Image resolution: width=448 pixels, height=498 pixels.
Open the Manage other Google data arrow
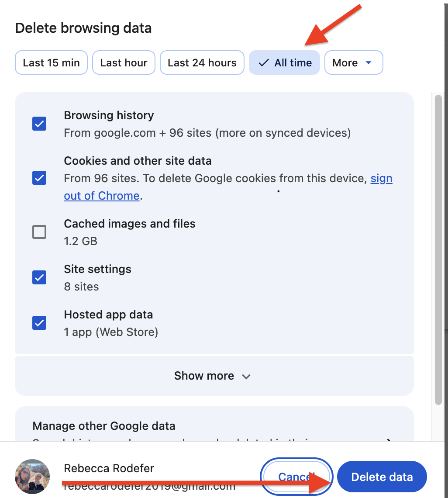coord(389,439)
